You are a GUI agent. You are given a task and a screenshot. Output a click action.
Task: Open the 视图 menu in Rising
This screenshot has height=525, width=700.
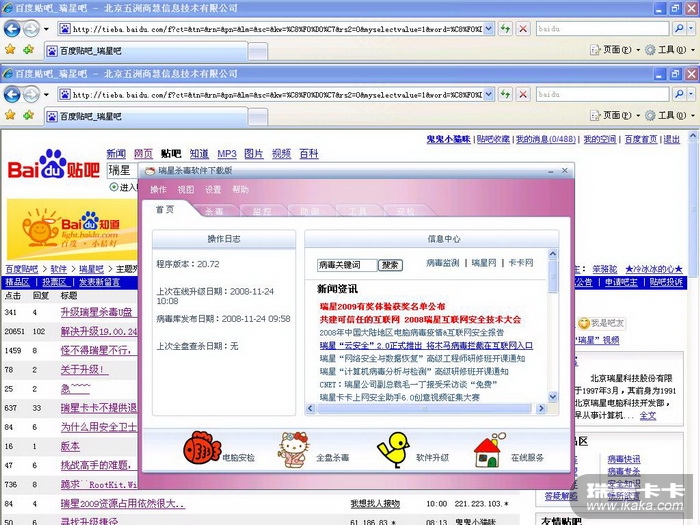[x=186, y=190]
